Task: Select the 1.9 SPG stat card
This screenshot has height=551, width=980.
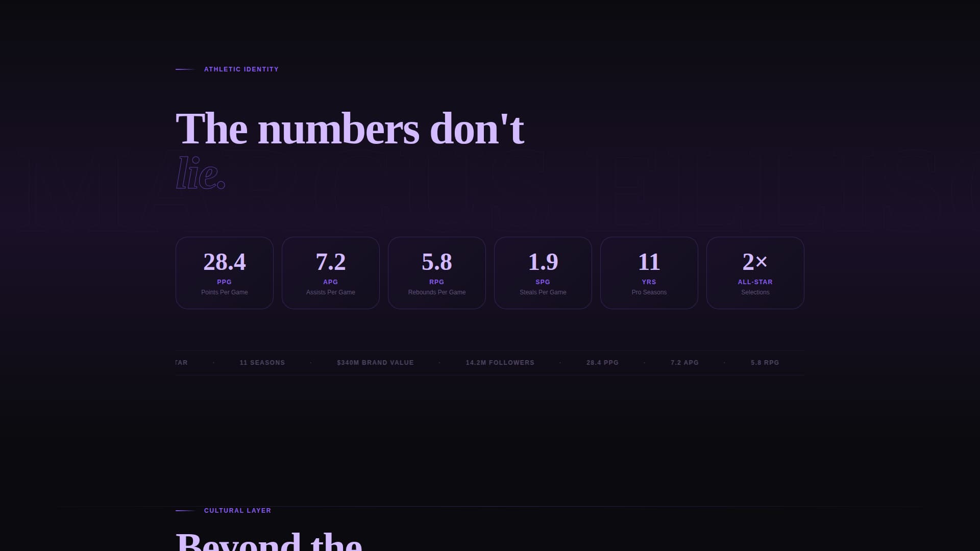Action: (543, 272)
